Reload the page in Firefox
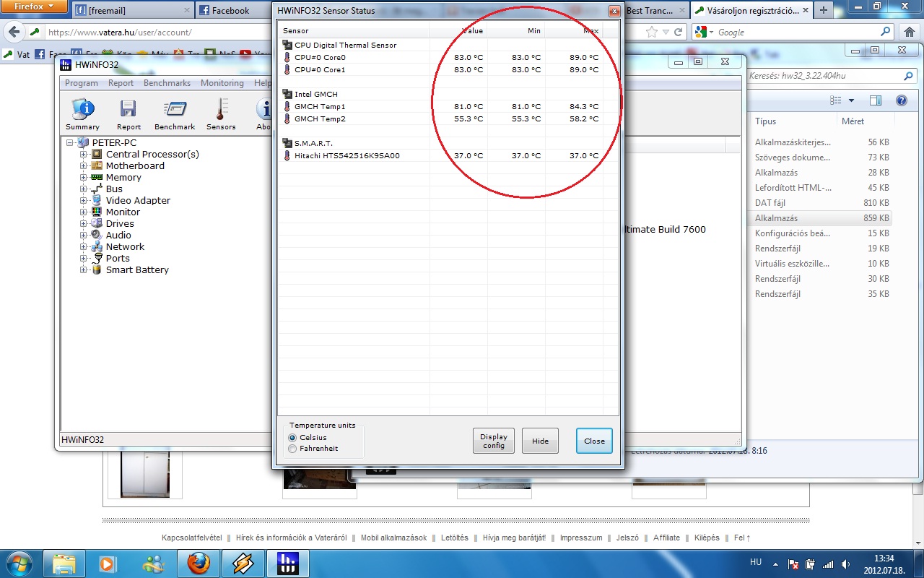 [678, 33]
